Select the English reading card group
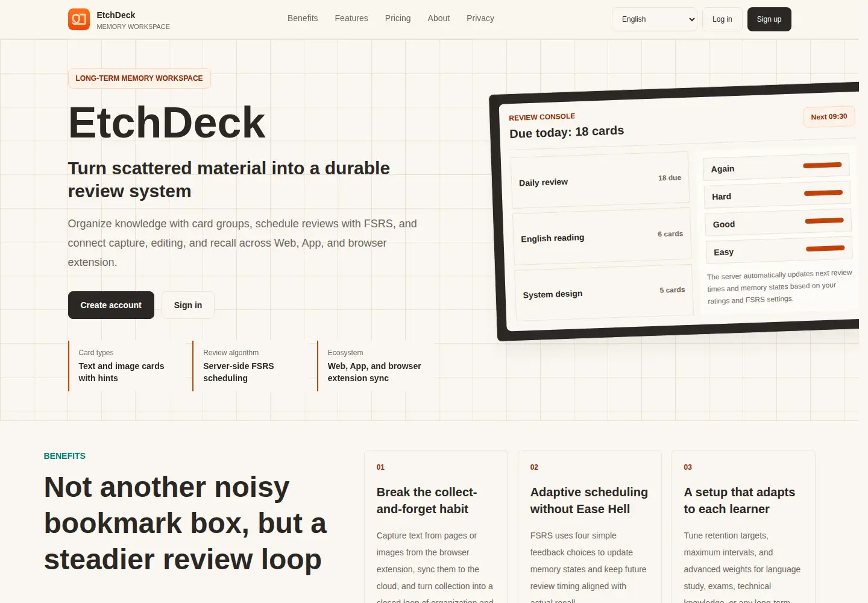Screen dimensions: 868x603 (602, 236)
